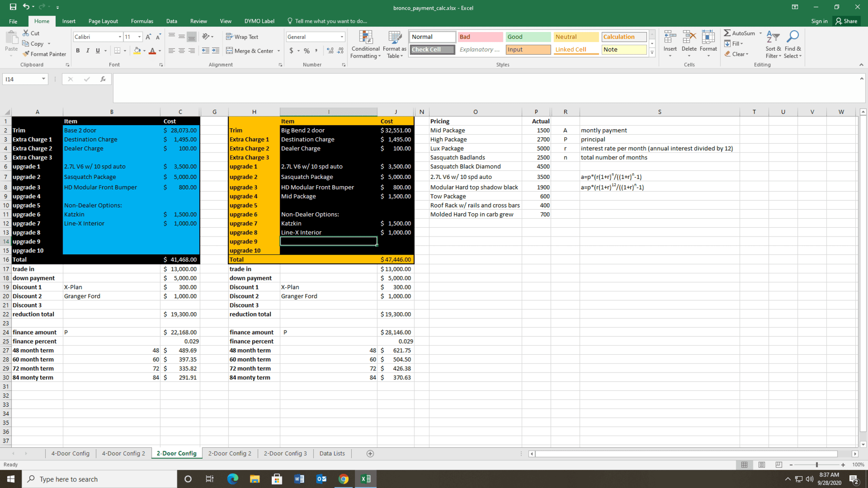Apply Percent Style number format

point(307,51)
